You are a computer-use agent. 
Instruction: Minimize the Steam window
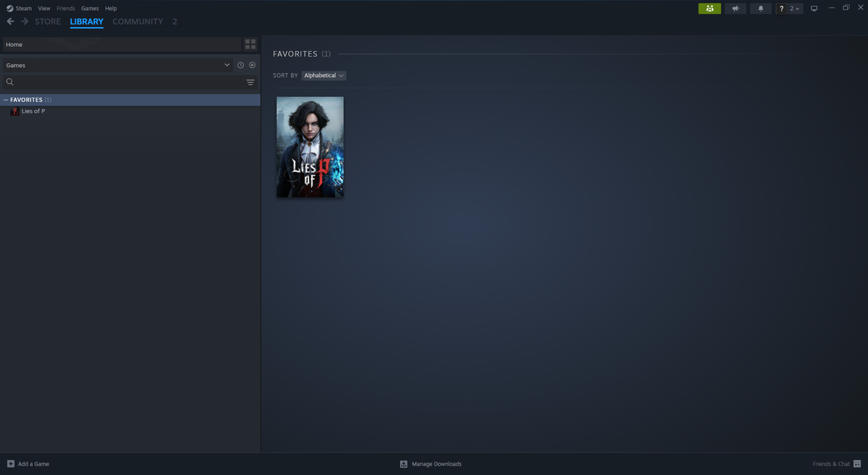coord(831,8)
